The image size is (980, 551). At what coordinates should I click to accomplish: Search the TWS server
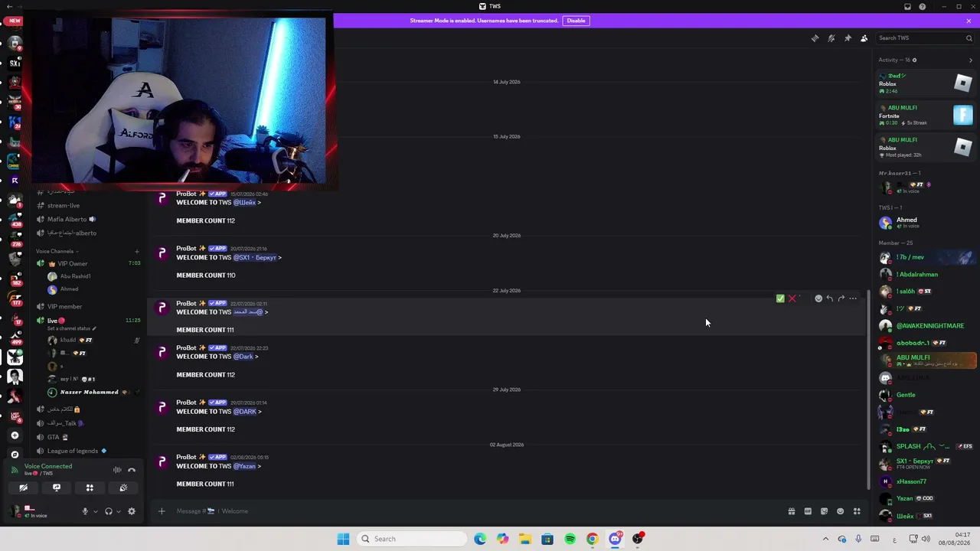pos(925,38)
